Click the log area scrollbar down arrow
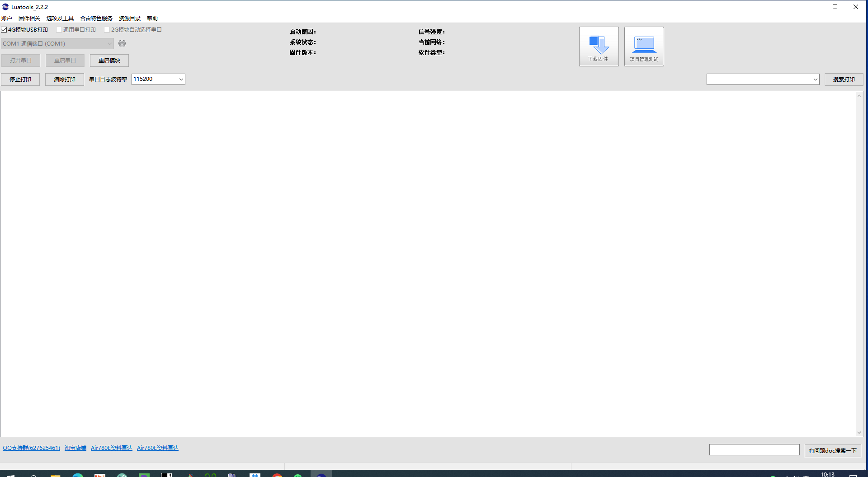Image resolution: width=868 pixels, height=477 pixels. [x=859, y=433]
